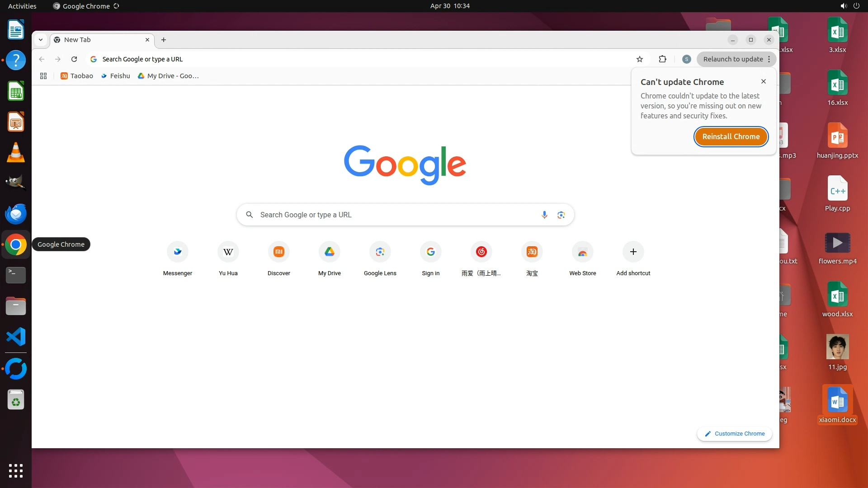Click the Reinstall Chrome button
The height and width of the screenshot is (488, 868).
point(731,136)
